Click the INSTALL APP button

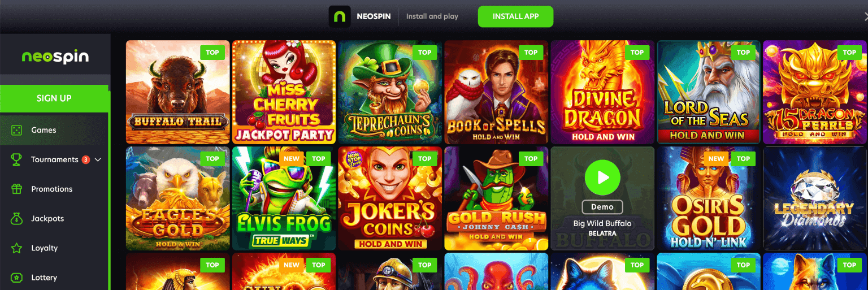(x=515, y=16)
